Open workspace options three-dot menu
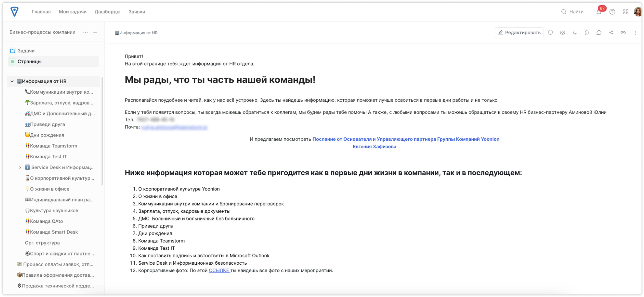This screenshot has height=297, width=644. 86,32
